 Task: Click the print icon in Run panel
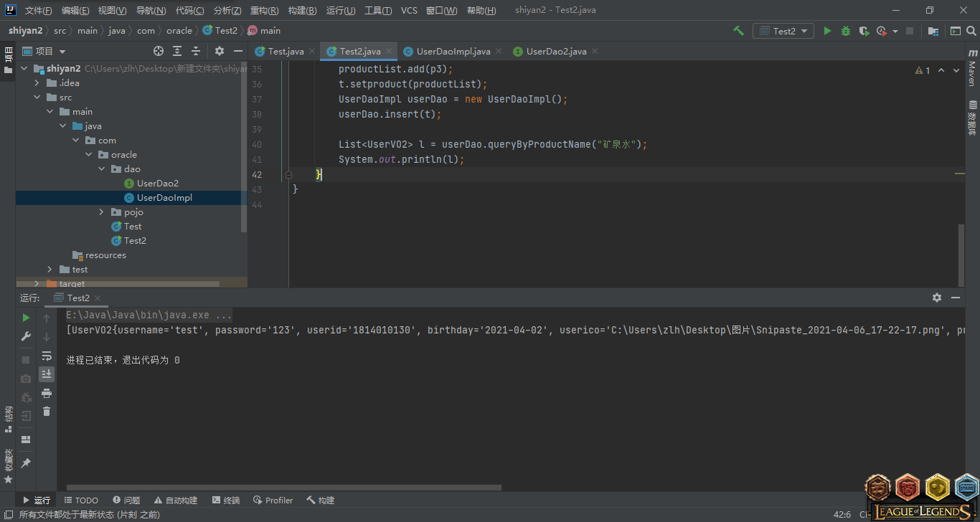pyautogui.click(x=47, y=393)
